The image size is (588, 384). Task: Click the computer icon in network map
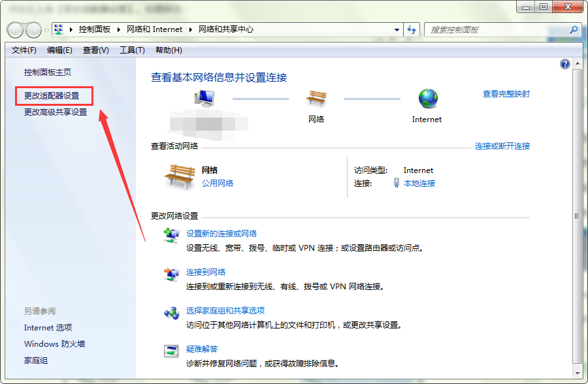click(x=204, y=99)
